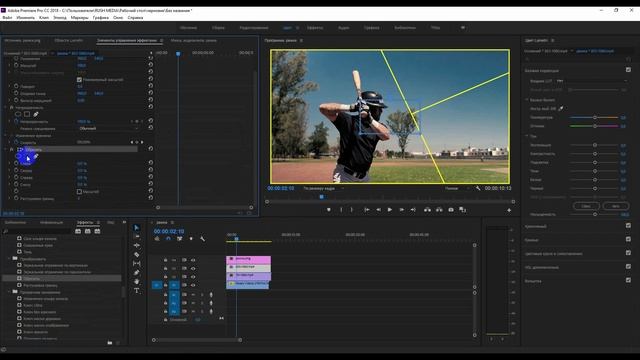Toggle linked selection in timeline
Screen dimensions: 640x360
(180, 239)
